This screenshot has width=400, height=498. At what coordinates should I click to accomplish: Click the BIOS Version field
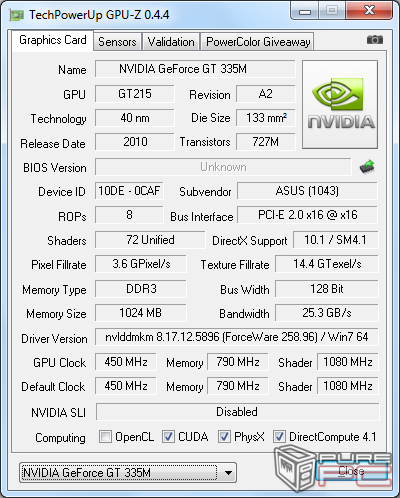[x=223, y=167]
